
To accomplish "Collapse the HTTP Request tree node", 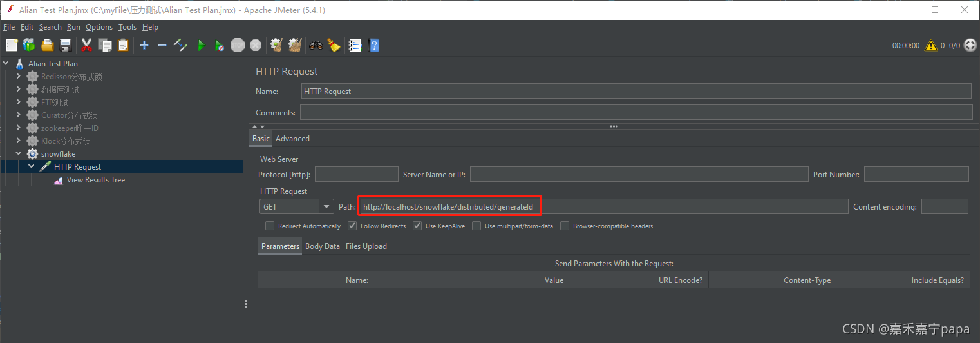I will pyautogui.click(x=32, y=166).
